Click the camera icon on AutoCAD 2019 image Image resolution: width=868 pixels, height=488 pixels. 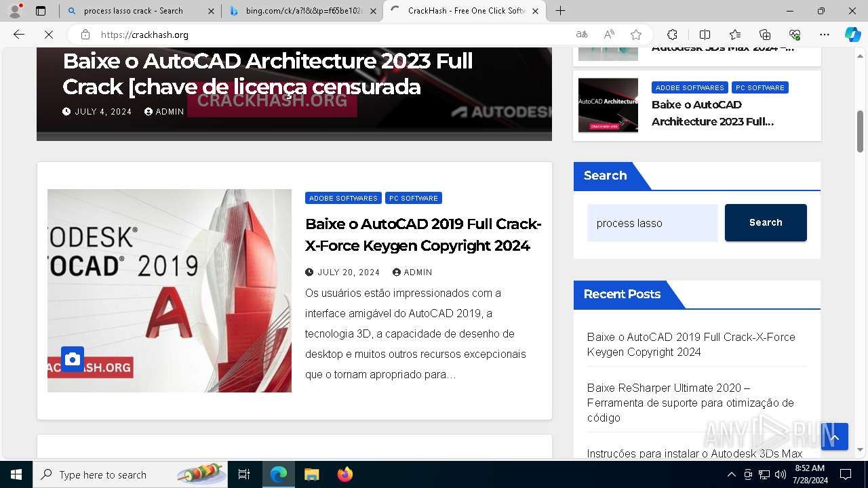[73, 359]
